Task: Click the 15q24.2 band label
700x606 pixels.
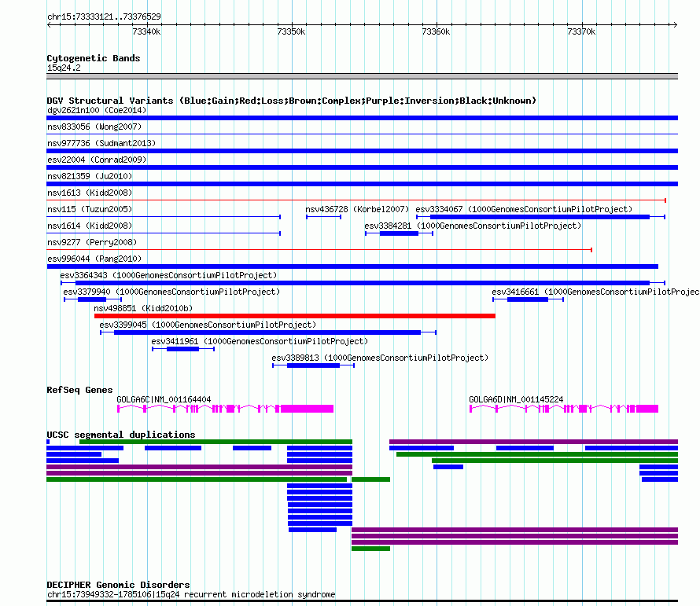Action: [x=64, y=68]
